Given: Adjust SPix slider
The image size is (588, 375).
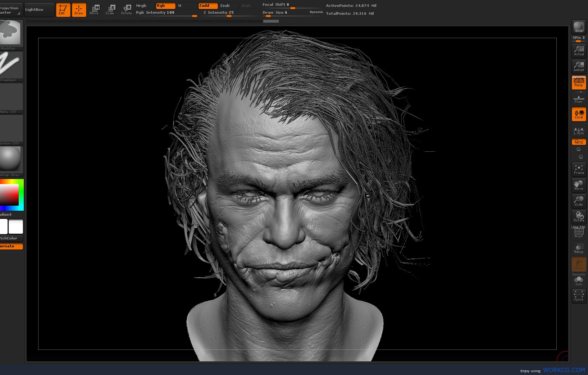Looking at the screenshot, I should pyautogui.click(x=579, y=39).
